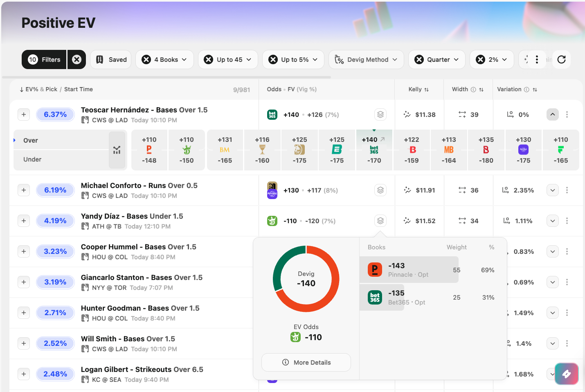Click More Details in devig popup
This screenshot has width=585, height=392.
tap(306, 363)
